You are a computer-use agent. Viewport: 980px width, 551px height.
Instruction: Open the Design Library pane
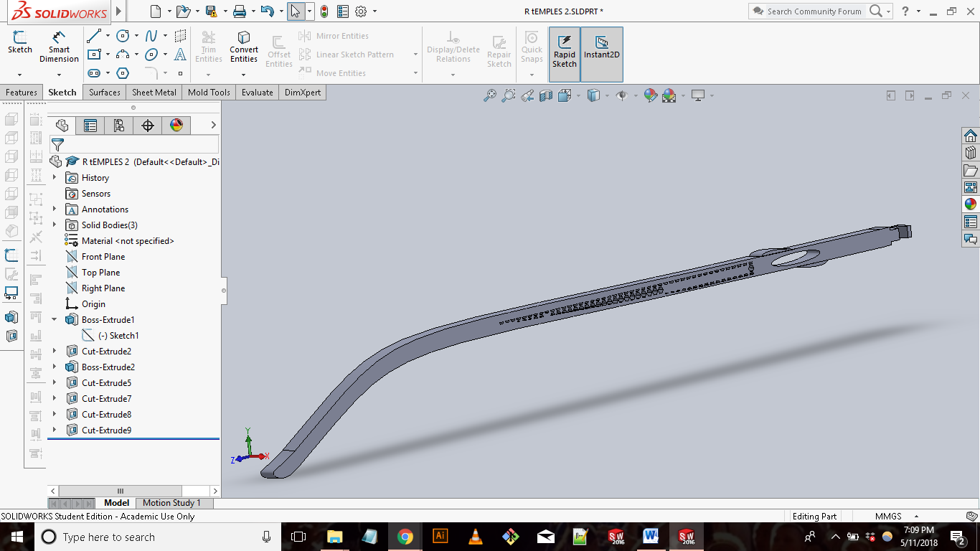coord(971,153)
